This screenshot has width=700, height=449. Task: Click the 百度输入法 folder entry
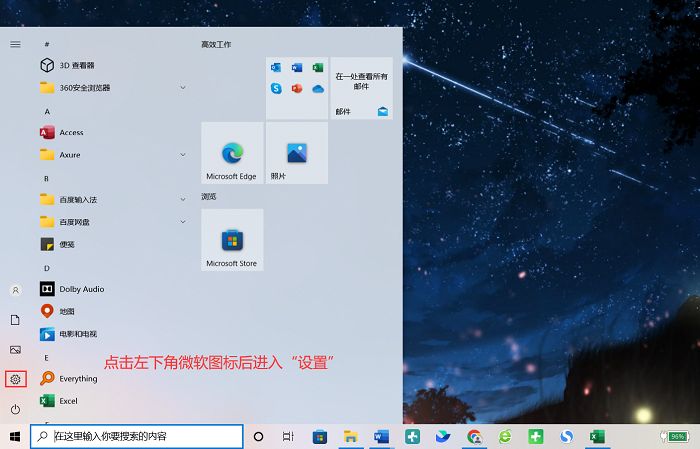click(112, 200)
